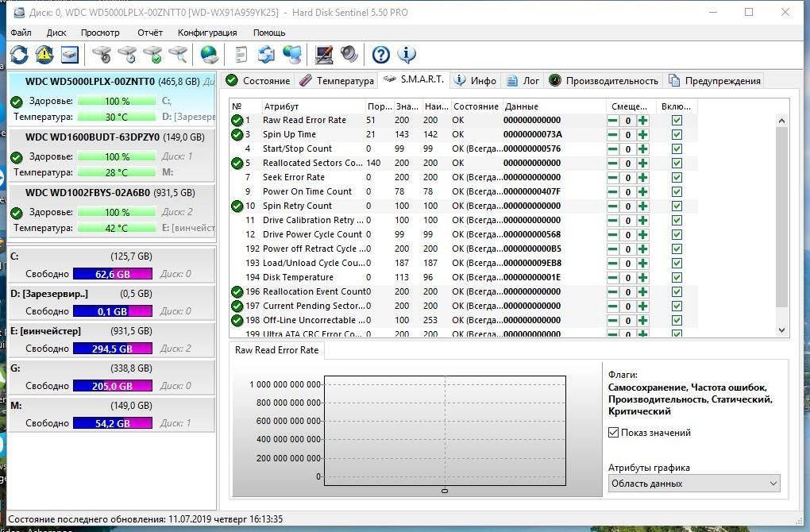This screenshot has width=810, height=532.
Task: Click the globe with disk toolbar icon
Action: (209, 54)
